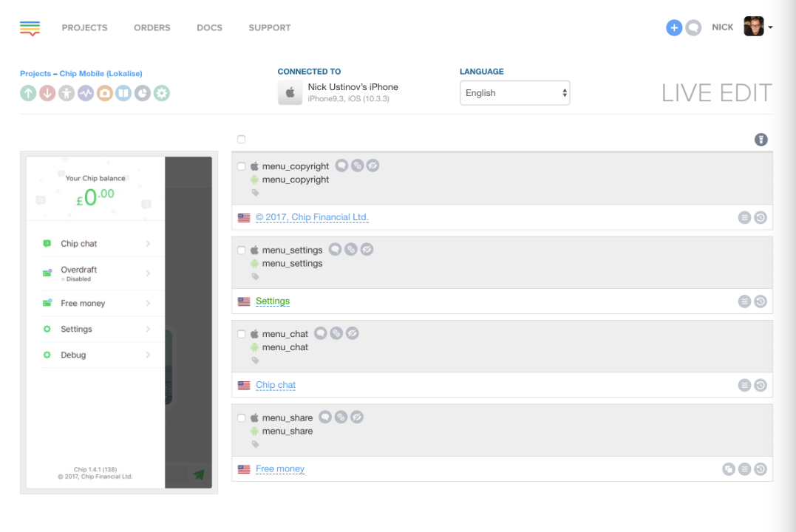The height and width of the screenshot is (532, 796).
Task: Open the DOCS menu
Action: click(x=209, y=28)
